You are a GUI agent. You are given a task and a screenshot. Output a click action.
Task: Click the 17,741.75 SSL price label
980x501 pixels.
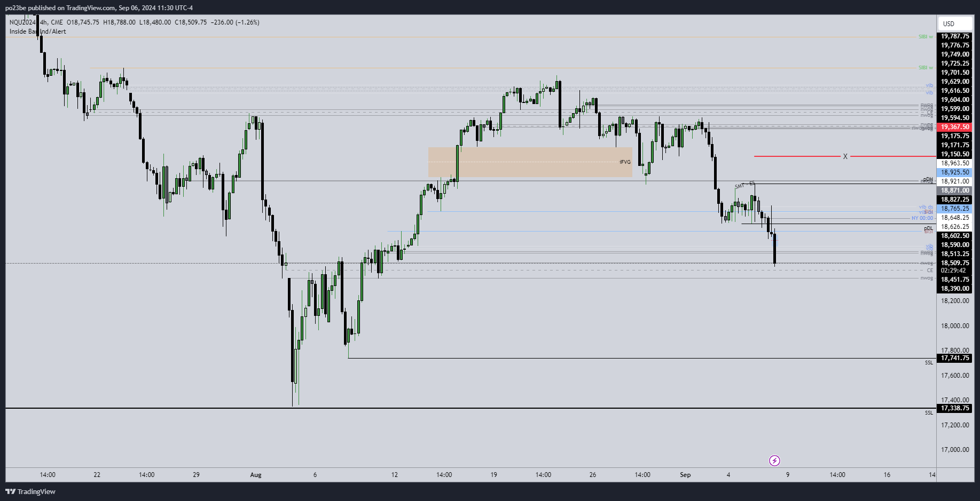click(x=954, y=358)
